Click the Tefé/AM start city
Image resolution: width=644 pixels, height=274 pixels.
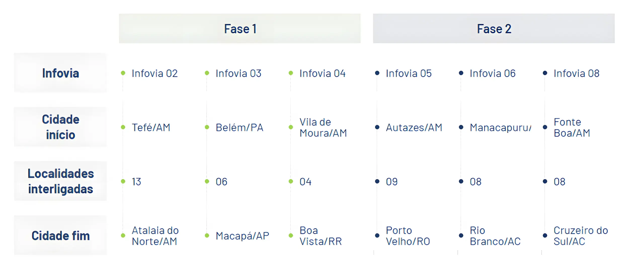click(151, 127)
